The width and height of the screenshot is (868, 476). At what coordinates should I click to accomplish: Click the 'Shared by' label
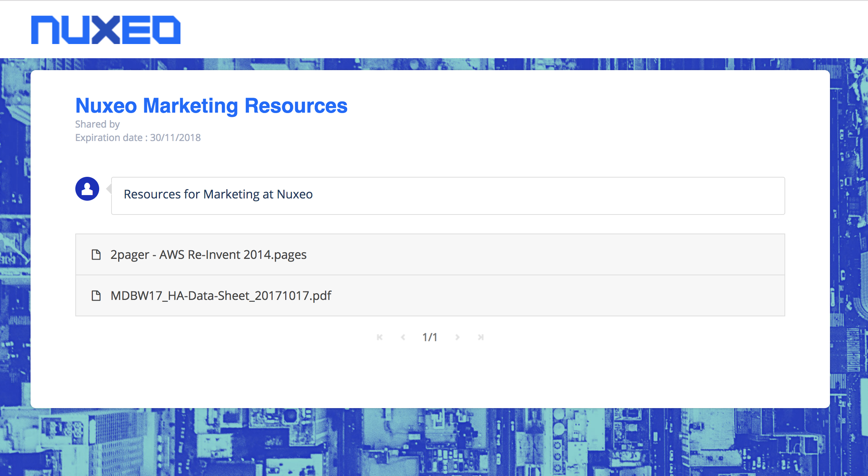tap(97, 124)
